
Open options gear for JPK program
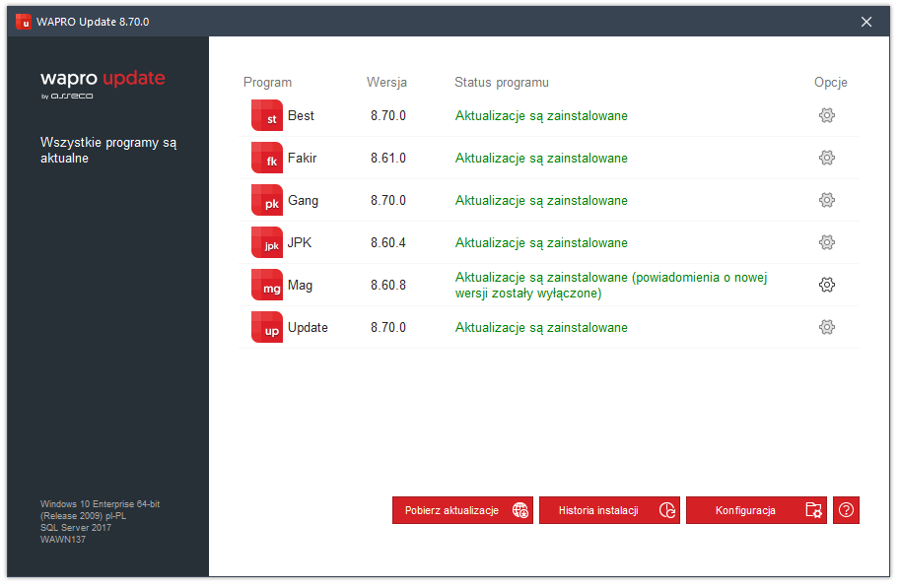pyautogui.click(x=826, y=242)
